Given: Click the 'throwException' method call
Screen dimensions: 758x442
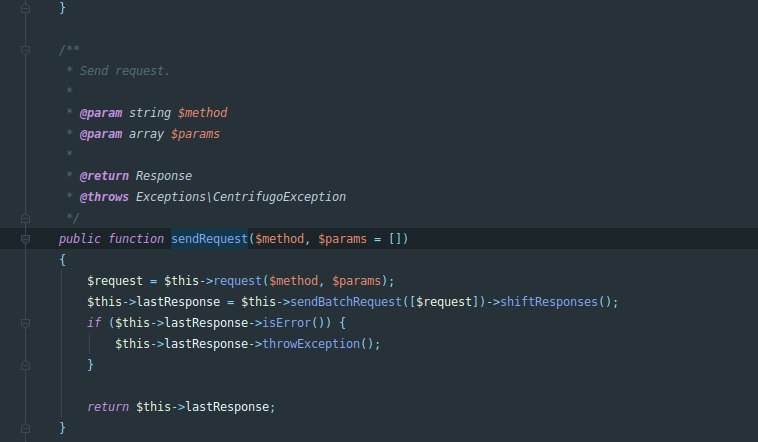Looking at the screenshot, I should point(311,344).
